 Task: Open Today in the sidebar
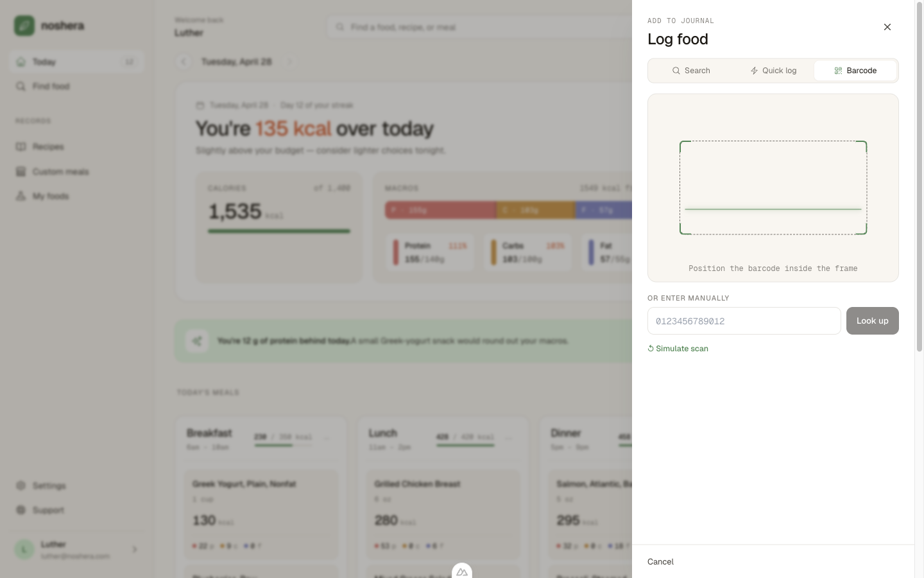pyautogui.click(x=76, y=62)
